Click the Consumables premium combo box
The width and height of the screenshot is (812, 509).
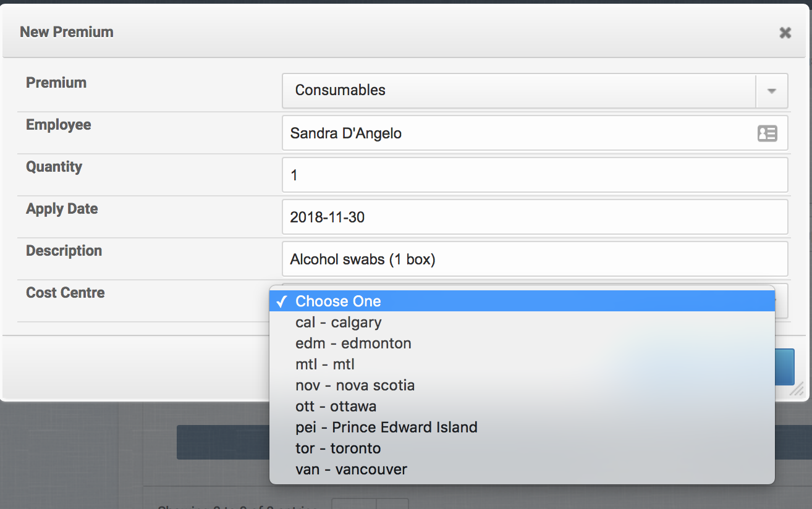pos(518,91)
